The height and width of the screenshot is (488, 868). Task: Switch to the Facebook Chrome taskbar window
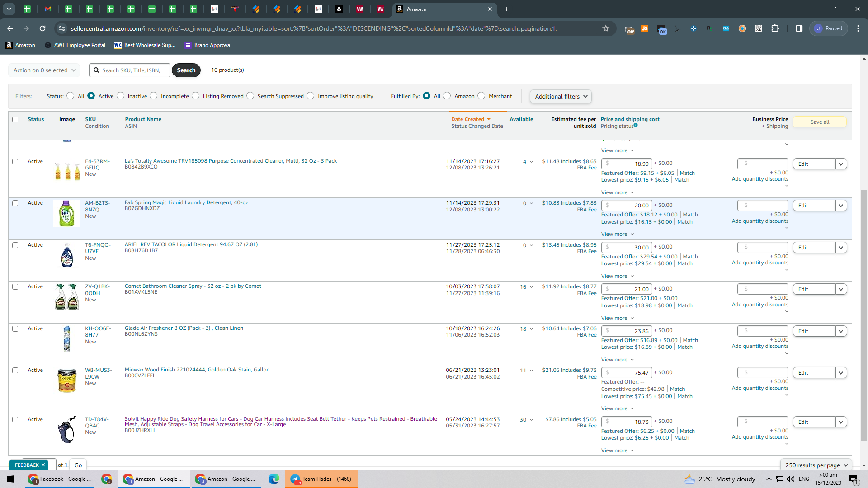60,479
